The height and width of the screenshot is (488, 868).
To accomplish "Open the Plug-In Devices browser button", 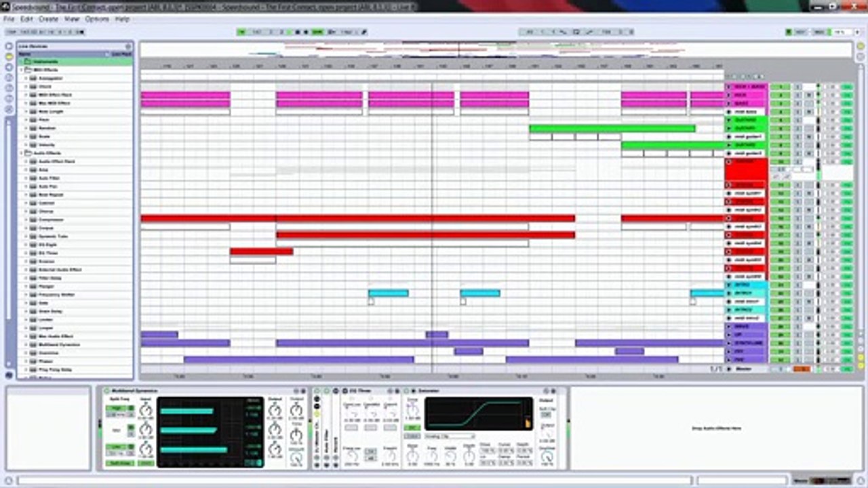I will 9,67.
